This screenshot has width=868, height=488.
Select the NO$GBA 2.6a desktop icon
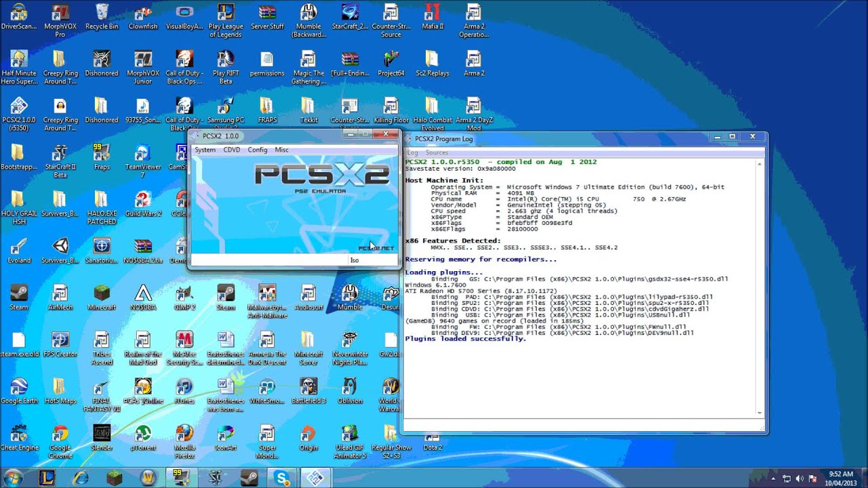click(x=142, y=250)
